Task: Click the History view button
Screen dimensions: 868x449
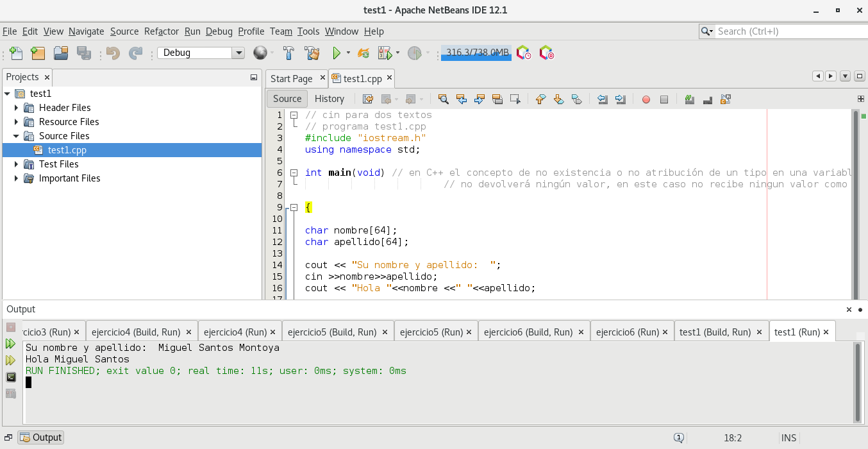Action: tap(330, 99)
